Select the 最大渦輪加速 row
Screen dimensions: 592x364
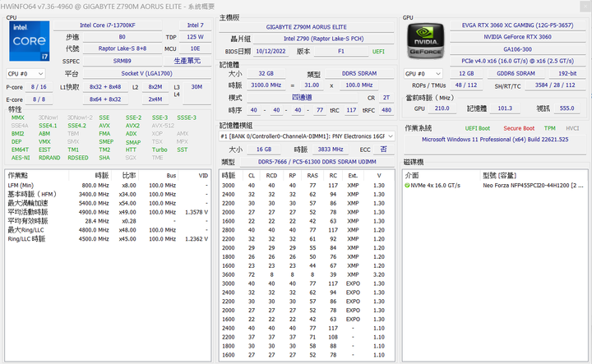pos(108,203)
